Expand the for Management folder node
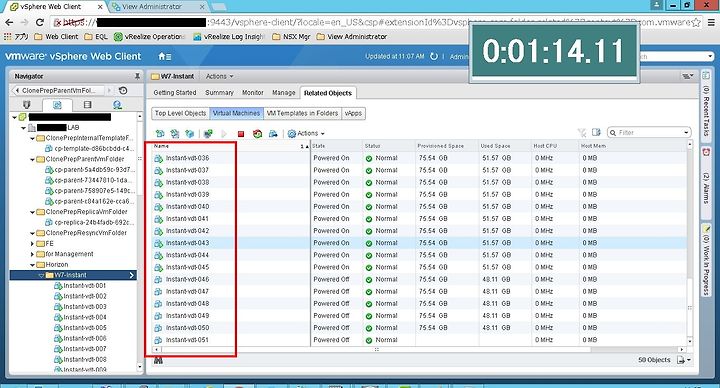 click(33, 254)
